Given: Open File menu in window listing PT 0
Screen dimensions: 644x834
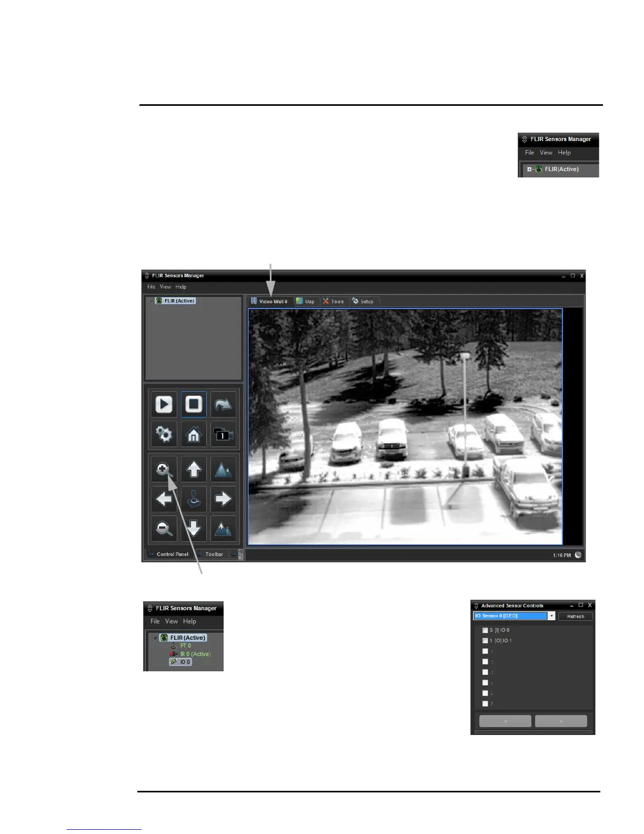Looking at the screenshot, I should click(155, 621).
